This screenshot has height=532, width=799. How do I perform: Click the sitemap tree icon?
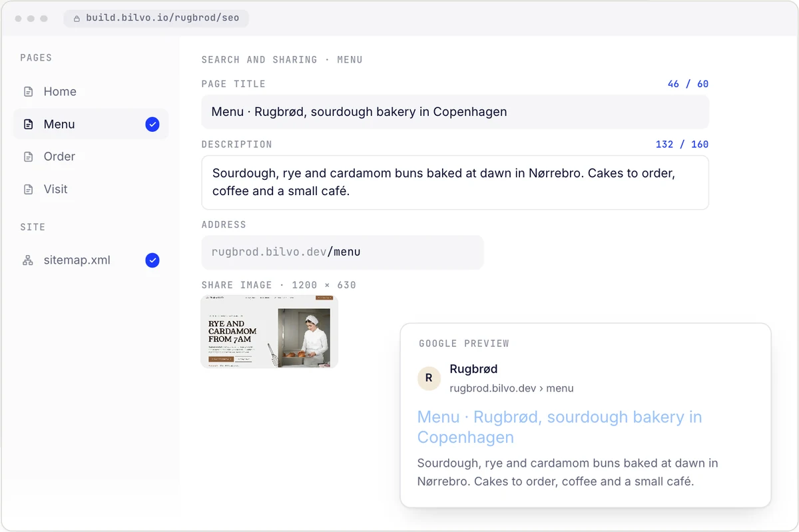pyautogui.click(x=28, y=260)
